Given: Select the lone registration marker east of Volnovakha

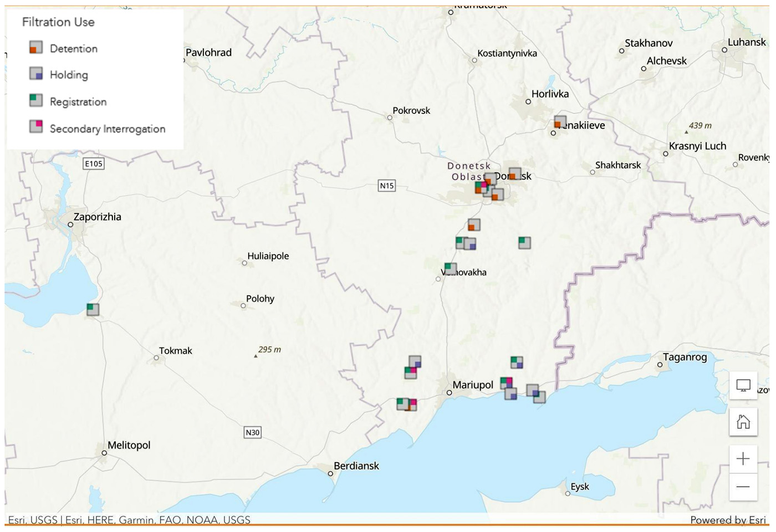Looking at the screenshot, I should [524, 242].
